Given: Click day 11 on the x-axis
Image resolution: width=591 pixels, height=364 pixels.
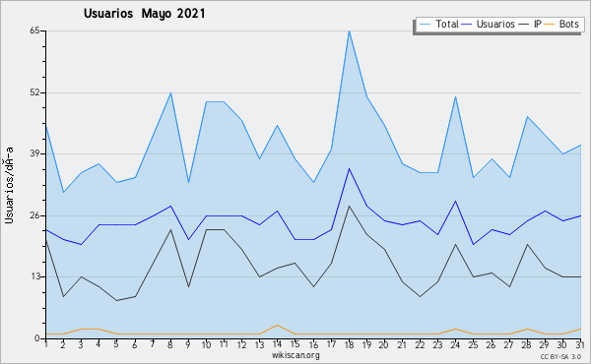Looking at the screenshot, I should pos(224,344).
